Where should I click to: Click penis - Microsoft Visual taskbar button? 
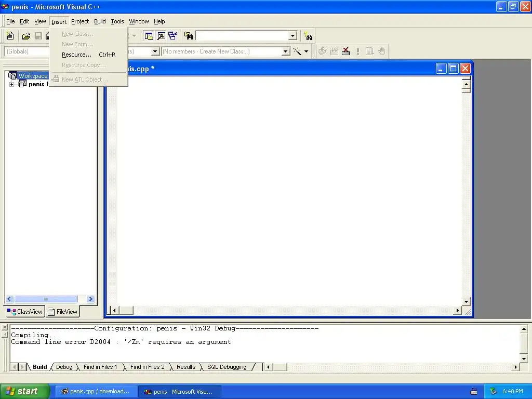click(179, 392)
